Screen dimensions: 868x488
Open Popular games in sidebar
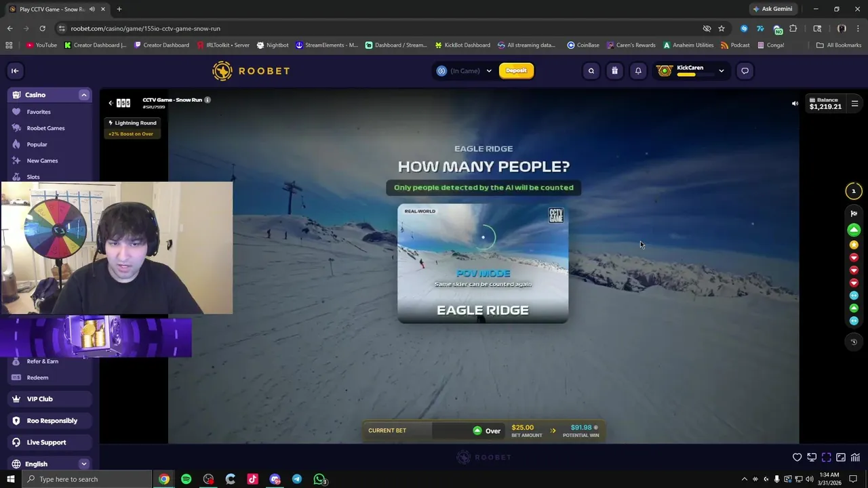(x=50, y=144)
